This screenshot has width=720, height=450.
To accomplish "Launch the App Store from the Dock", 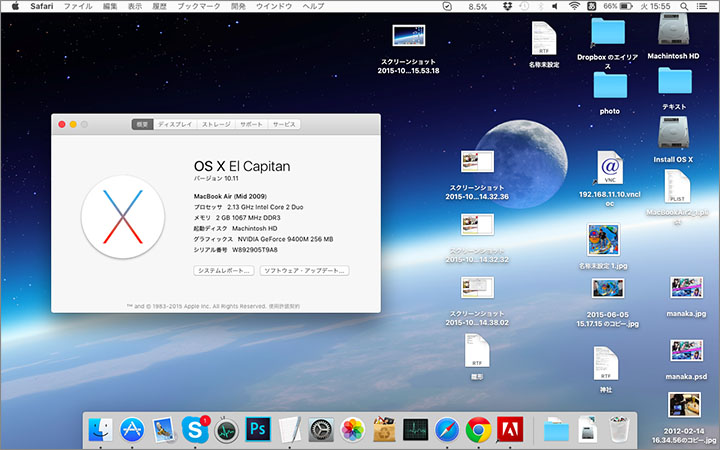I will 132,430.
